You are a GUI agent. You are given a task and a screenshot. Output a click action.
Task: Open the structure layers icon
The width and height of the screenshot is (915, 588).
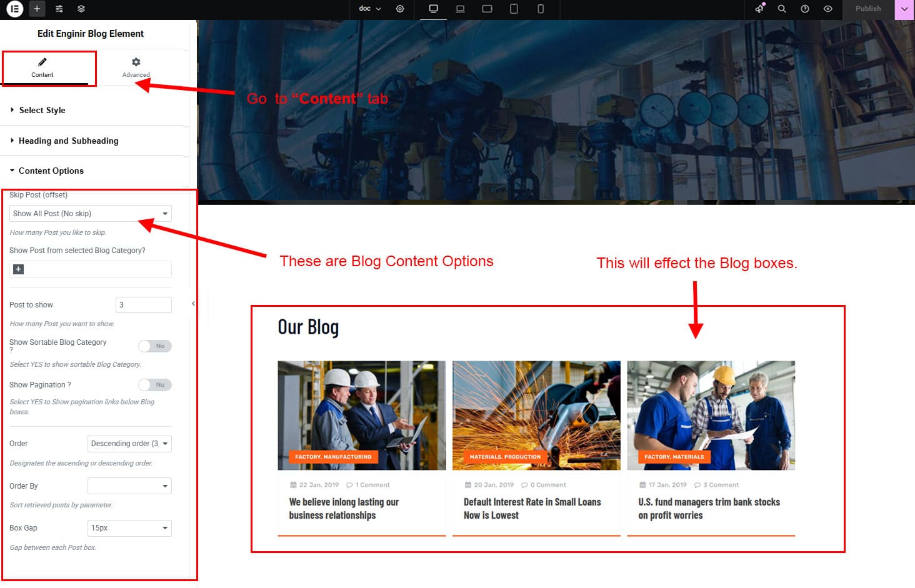[x=81, y=9]
